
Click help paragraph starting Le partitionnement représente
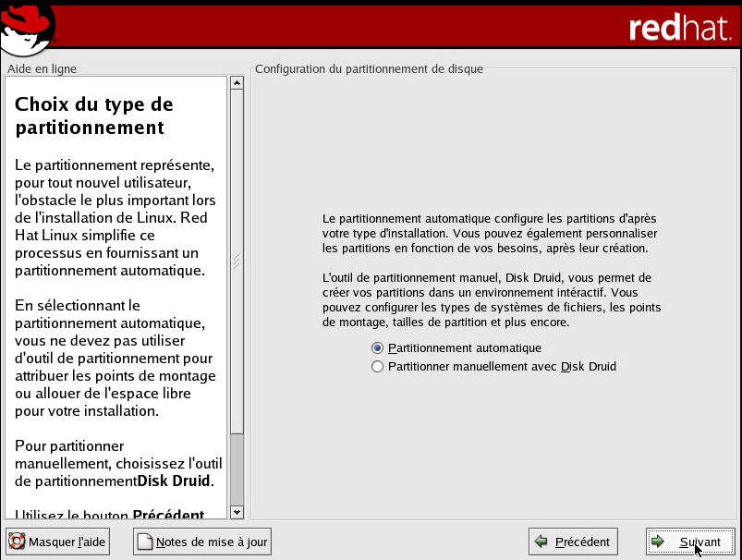click(115, 217)
